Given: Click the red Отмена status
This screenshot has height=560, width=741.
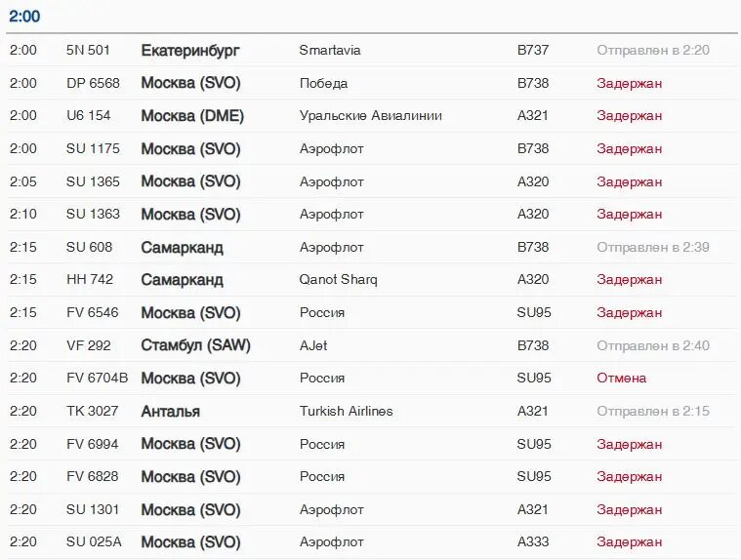Looking at the screenshot, I should [622, 379].
